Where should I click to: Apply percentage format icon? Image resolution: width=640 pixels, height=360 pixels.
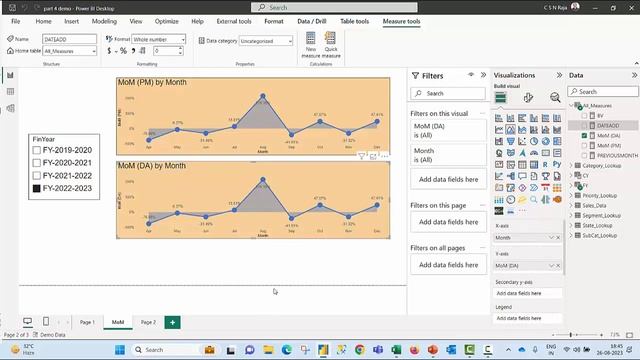pos(123,51)
